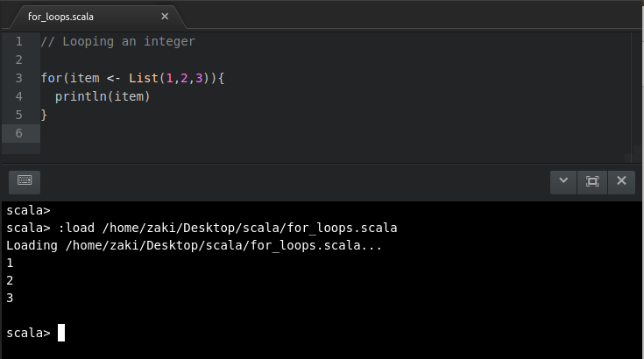Viewport: 644px width, 359px height.
Task: Click the number 3 literal in the List
Action: (199, 78)
